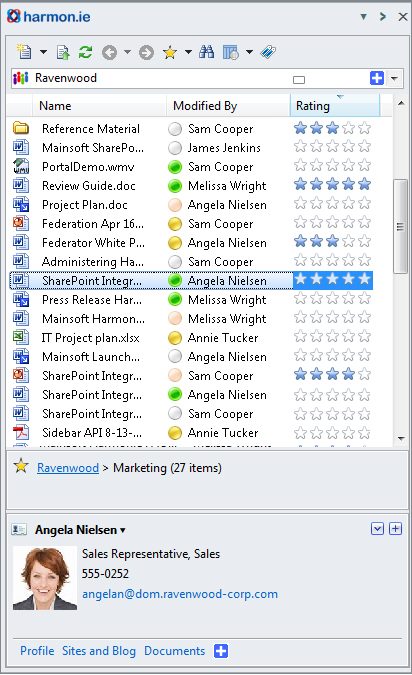
Task: Click Annie Tucker's presence on IT Project plan.xlsx
Action: coord(175,338)
